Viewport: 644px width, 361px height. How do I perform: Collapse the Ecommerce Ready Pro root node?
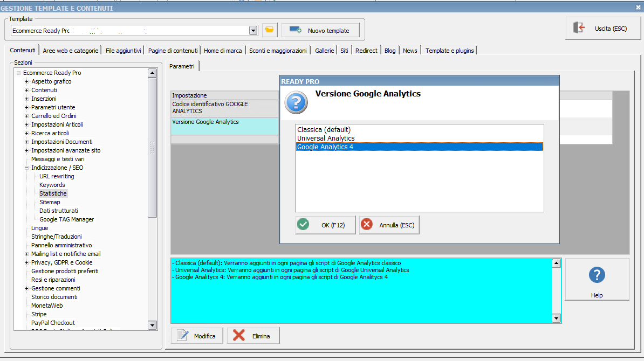click(18, 73)
